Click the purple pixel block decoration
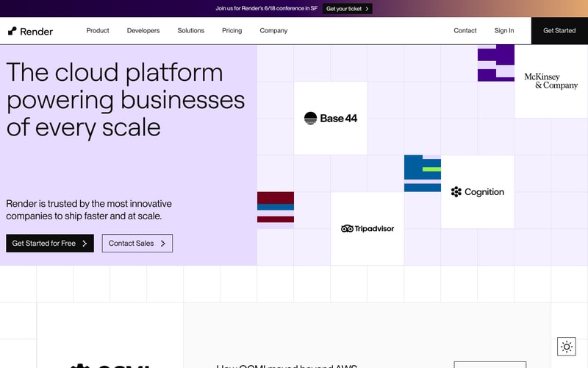Screen dimensions: 588x368 tap(495, 63)
